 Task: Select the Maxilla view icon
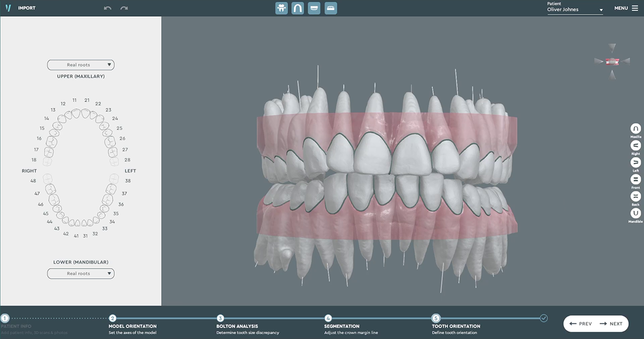[635, 129]
